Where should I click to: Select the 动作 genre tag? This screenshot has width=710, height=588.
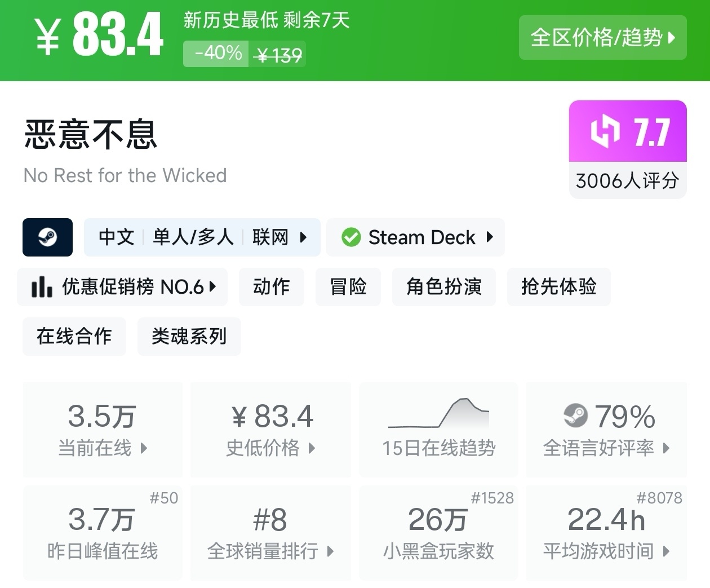tap(271, 287)
